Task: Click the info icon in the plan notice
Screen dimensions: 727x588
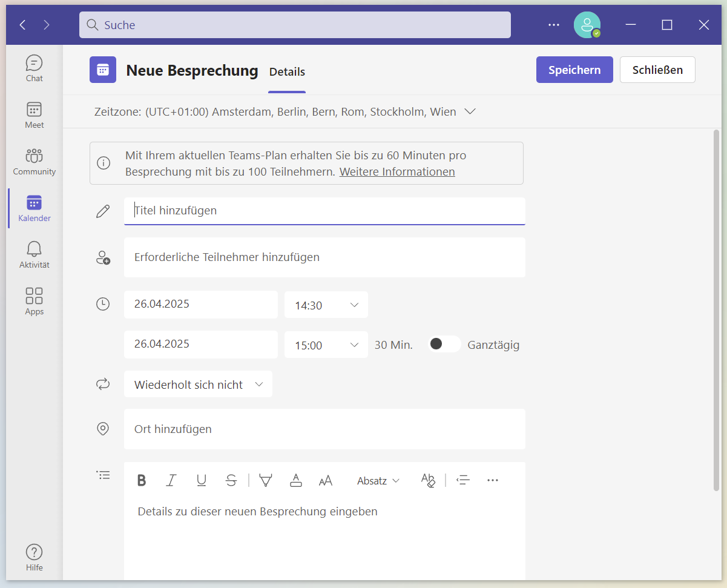Action: point(104,163)
